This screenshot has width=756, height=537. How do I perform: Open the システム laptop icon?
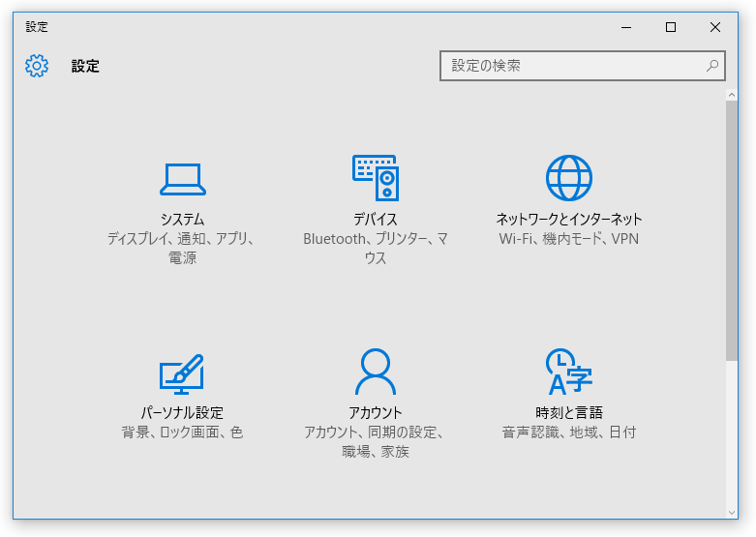(x=183, y=179)
